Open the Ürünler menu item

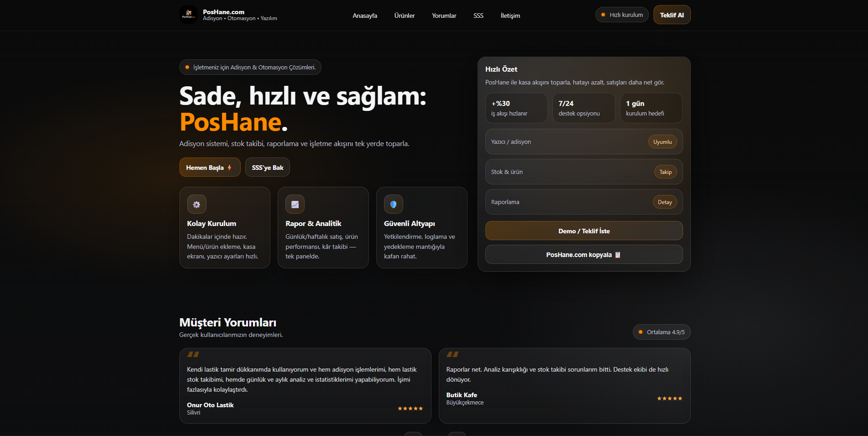click(x=404, y=15)
